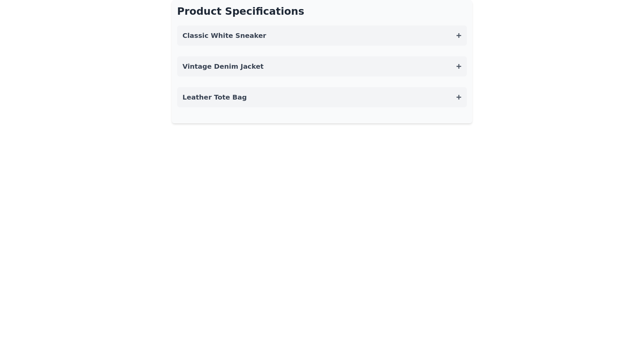
Task: Click the topmost plus expand icon
Action: 459,36
